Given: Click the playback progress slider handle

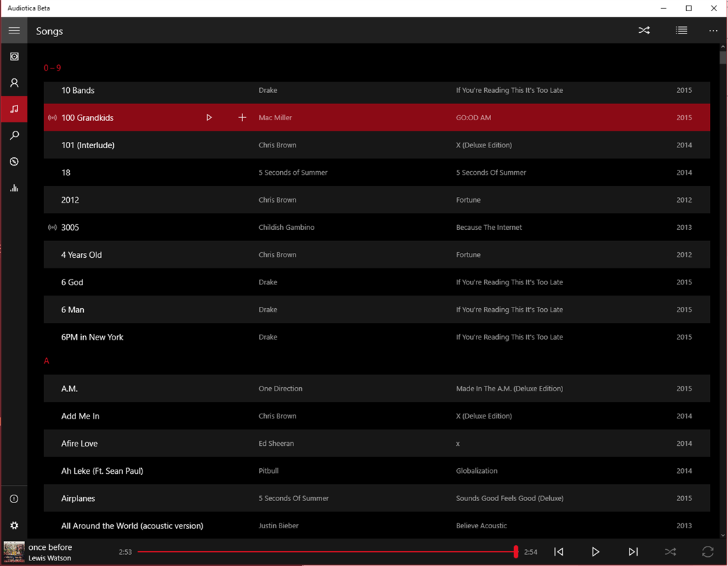Looking at the screenshot, I should tap(516, 551).
